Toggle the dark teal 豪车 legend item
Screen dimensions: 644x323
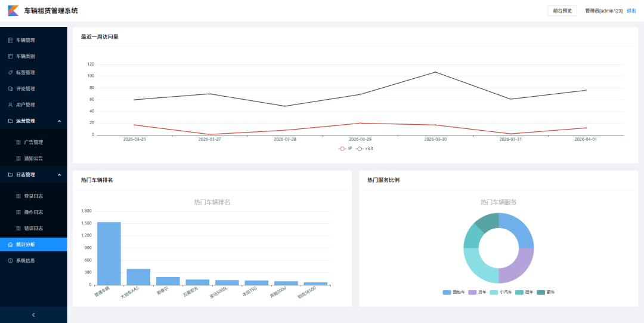[x=546, y=292]
